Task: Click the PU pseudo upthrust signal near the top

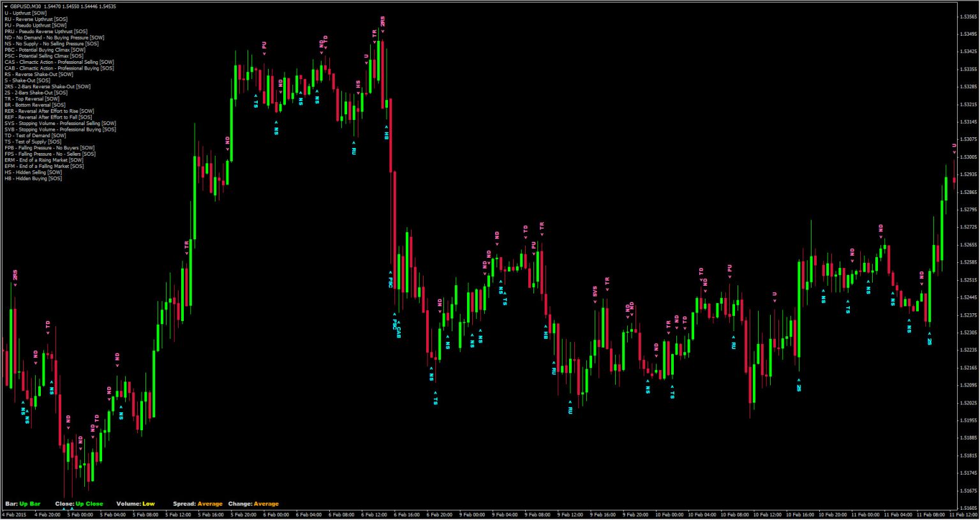Action: (x=264, y=46)
